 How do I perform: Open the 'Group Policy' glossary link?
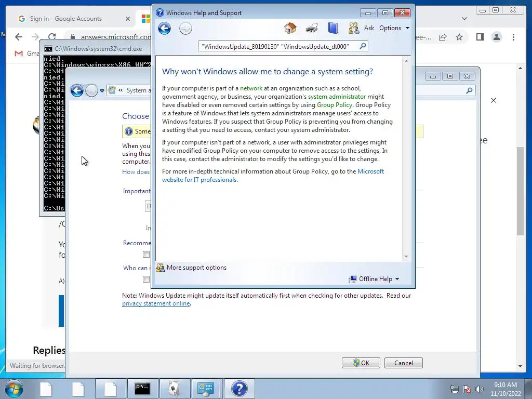(x=334, y=105)
